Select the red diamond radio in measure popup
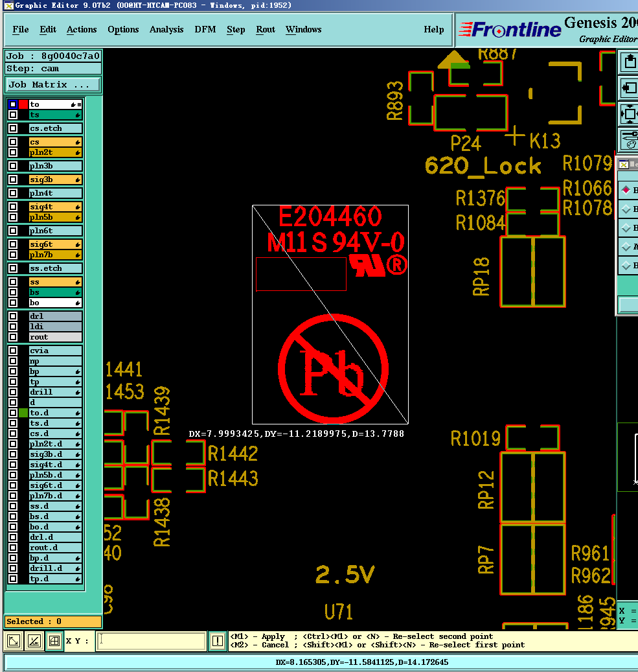This screenshot has height=672, width=638. tap(626, 190)
